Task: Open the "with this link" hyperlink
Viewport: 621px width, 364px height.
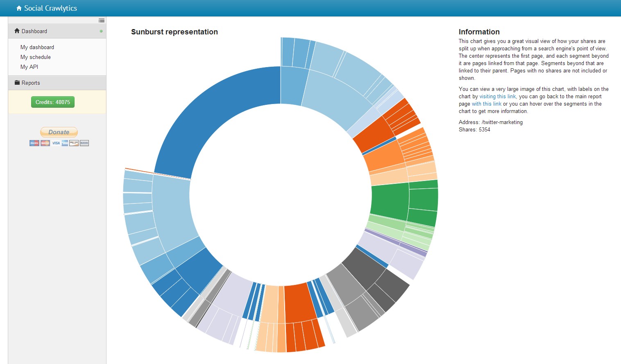Action: [486, 104]
